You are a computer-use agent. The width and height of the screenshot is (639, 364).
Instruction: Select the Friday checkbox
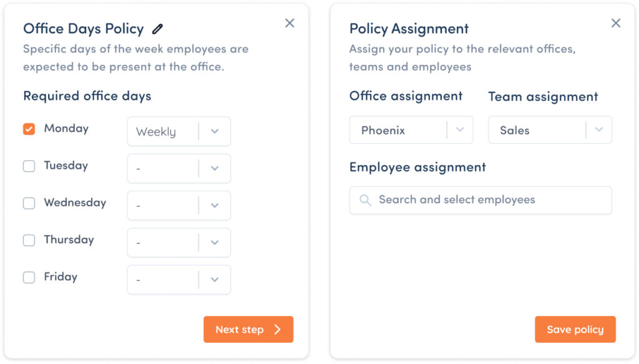click(x=29, y=277)
